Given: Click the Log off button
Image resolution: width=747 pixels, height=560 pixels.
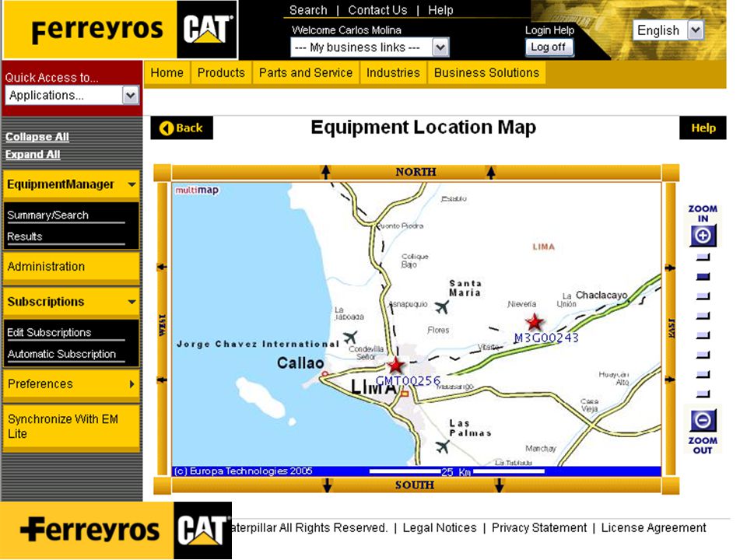Looking at the screenshot, I should click(x=549, y=47).
